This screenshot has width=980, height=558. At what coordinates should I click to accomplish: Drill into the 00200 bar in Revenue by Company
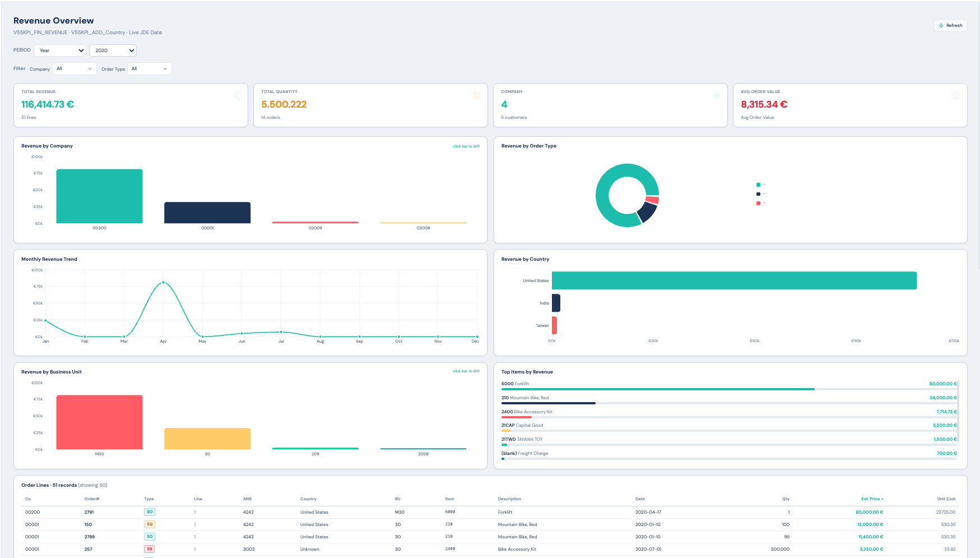click(x=99, y=196)
